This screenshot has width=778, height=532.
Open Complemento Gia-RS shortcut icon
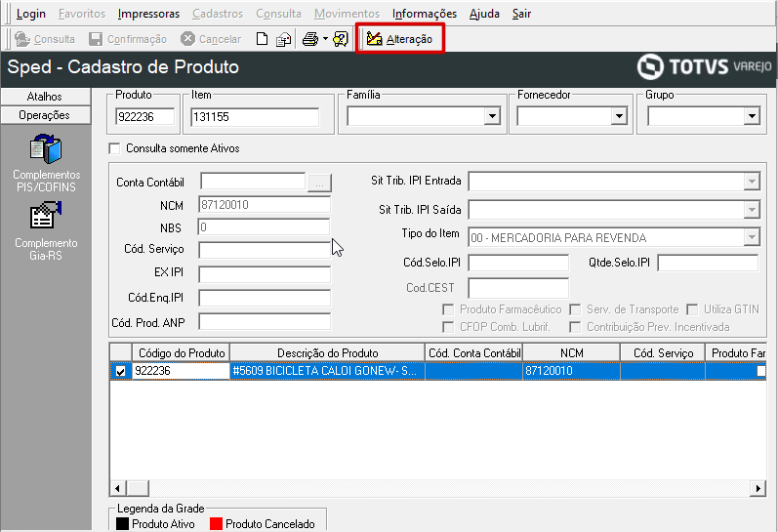pyautogui.click(x=46, y=215)
